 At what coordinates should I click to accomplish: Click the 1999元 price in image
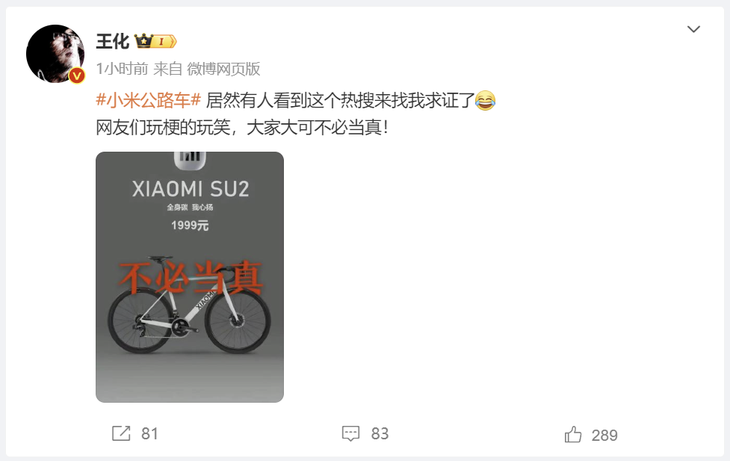coord(190,226)
